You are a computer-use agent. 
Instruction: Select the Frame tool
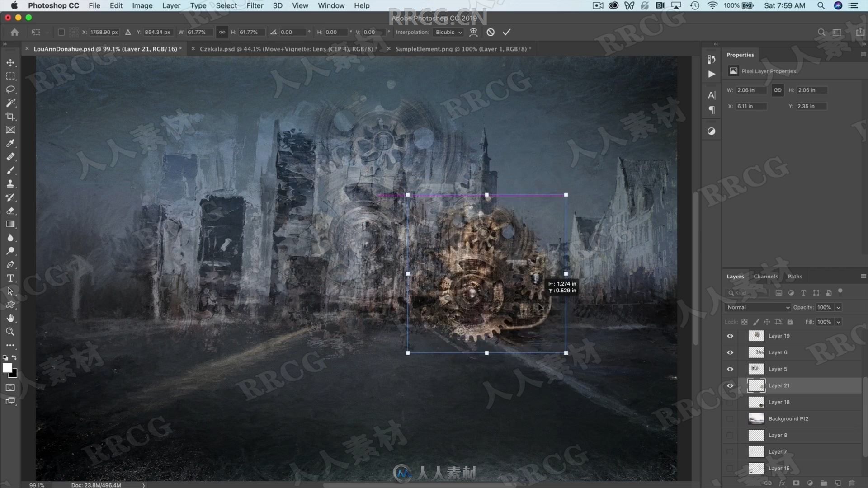tap(10, 130)
